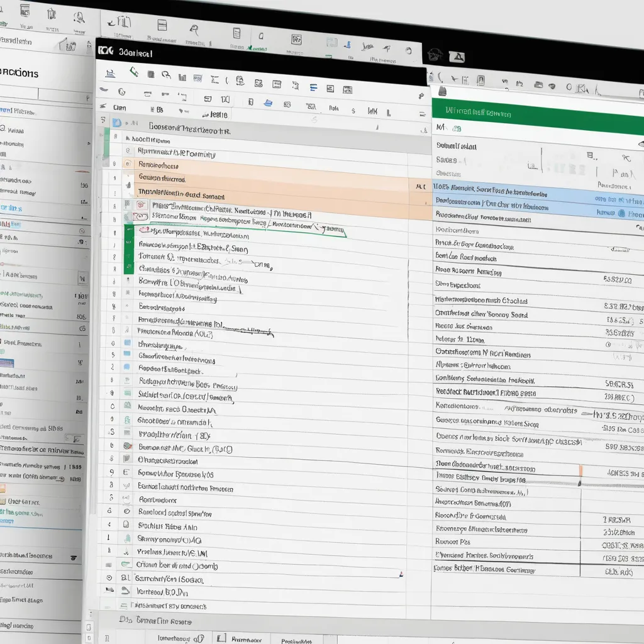This screenshot has height=644, width=644.
Task: Click the scissors icon in the right window panel
Action: point(626,158)
